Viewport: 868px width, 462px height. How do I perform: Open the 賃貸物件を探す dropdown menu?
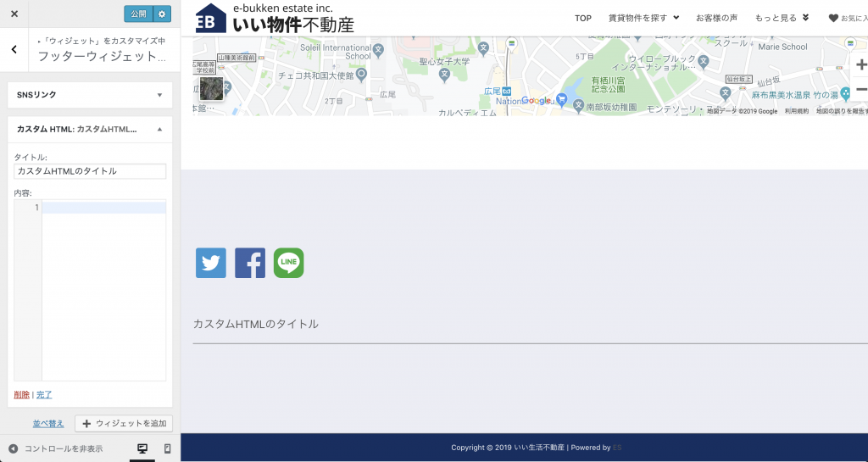click(x=643, y=18)
